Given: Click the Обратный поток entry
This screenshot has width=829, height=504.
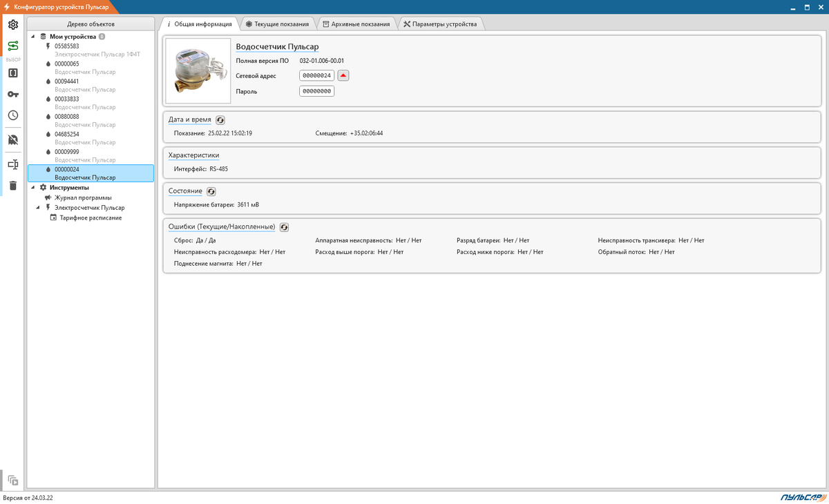Looking at the screenshot, I should [636, 252].
